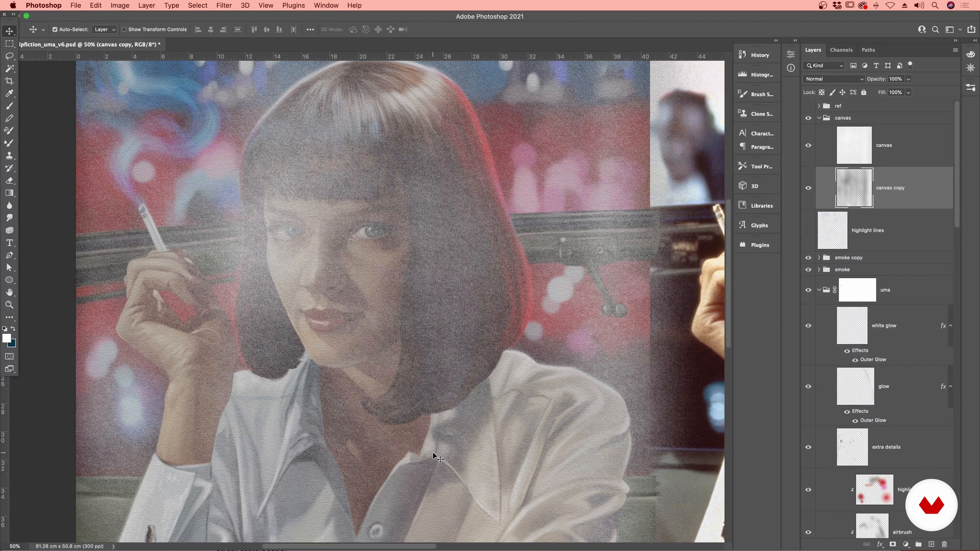Open the Layer menu
This screenshot has height=551, width=980.
click(146, 5)
